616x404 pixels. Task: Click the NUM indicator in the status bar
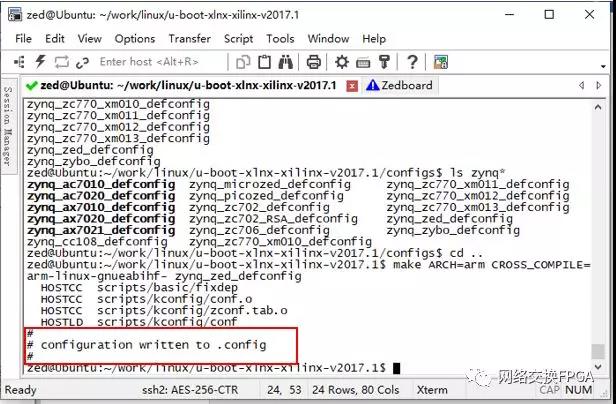pyautogui.click(x=579, y=390)
